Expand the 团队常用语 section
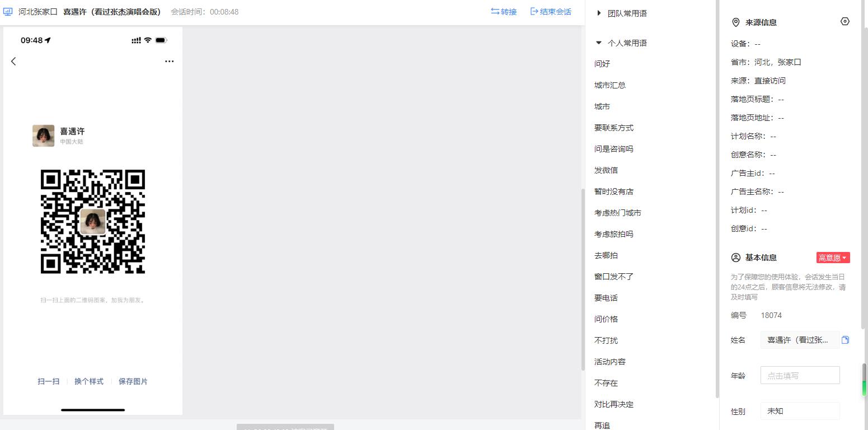868x430 pixels. pos(622,13)
